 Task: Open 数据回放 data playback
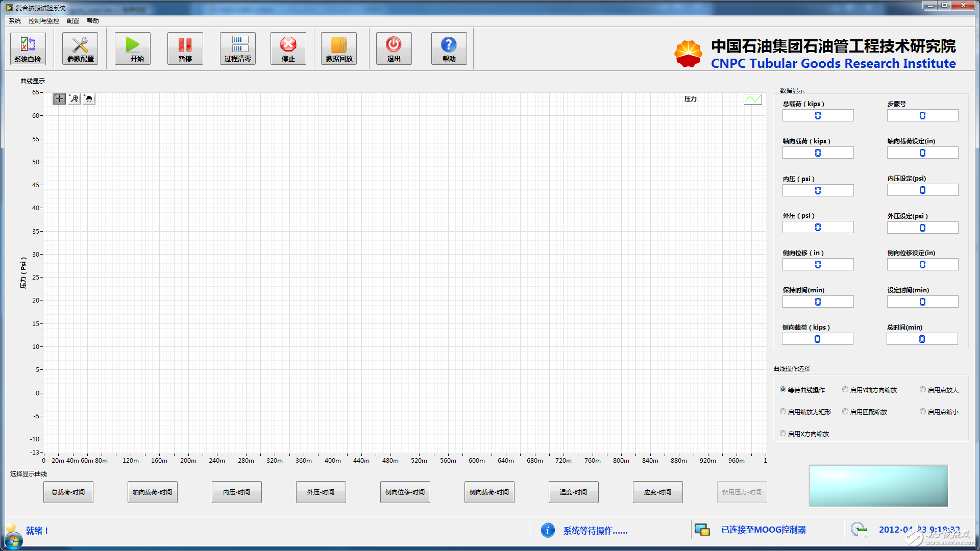(x=339, y=48)
